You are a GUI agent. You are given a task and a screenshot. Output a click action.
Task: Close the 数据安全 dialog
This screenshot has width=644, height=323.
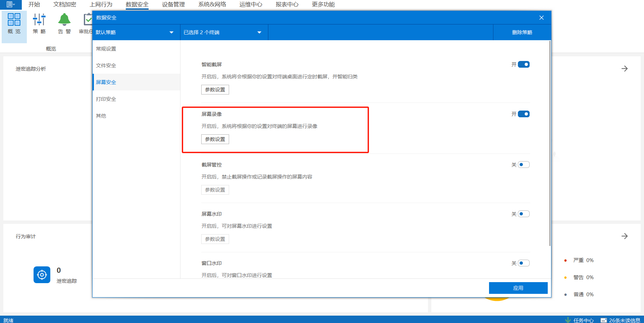click(541, 18)
